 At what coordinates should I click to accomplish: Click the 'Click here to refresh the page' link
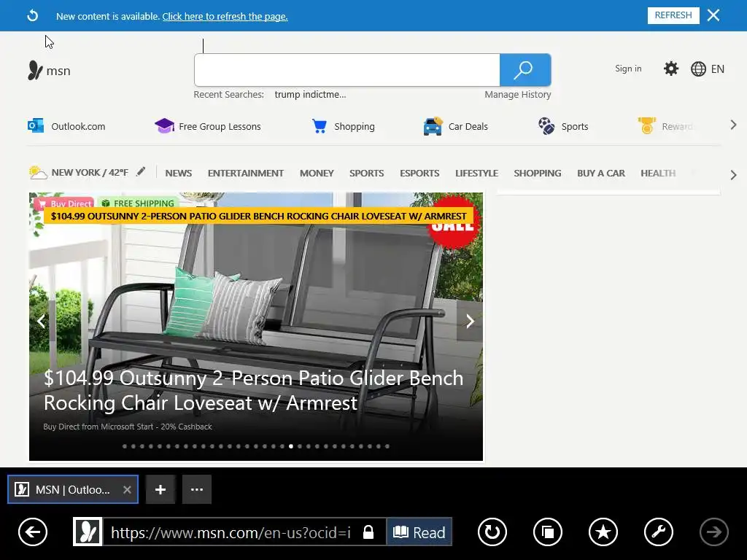(x=225, y=16)
